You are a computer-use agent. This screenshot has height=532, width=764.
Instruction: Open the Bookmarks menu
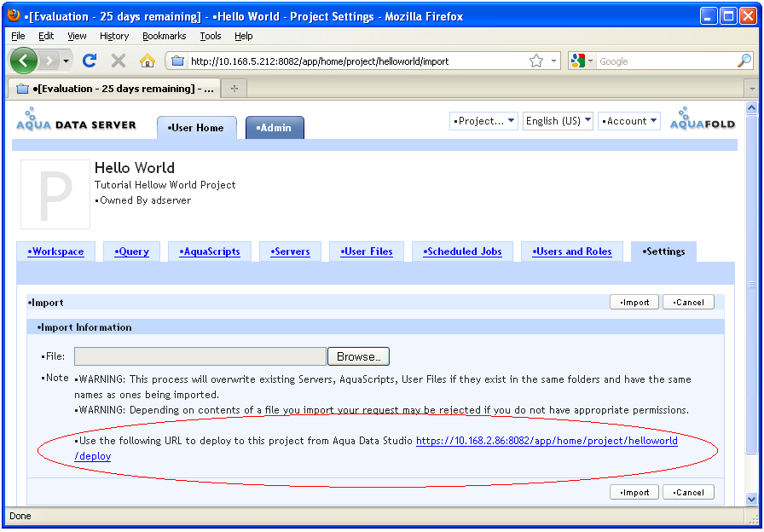click(165, 36)
